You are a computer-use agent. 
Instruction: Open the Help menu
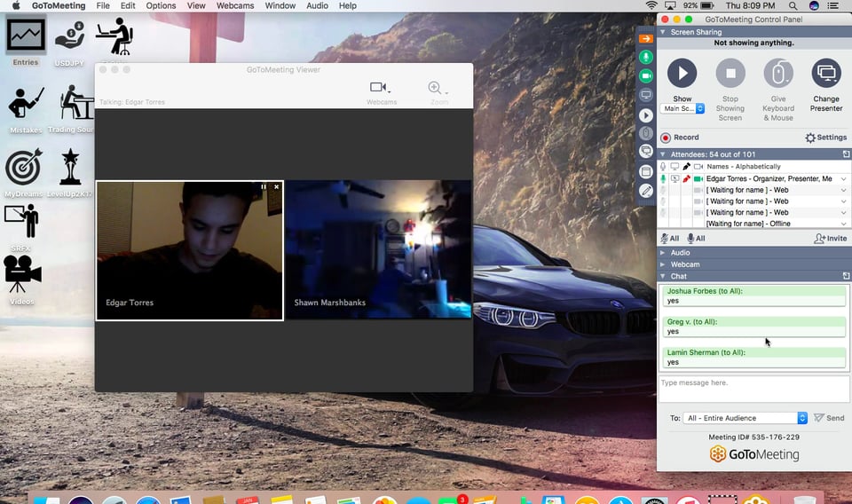pyautogui.click(x=348, y=5)
